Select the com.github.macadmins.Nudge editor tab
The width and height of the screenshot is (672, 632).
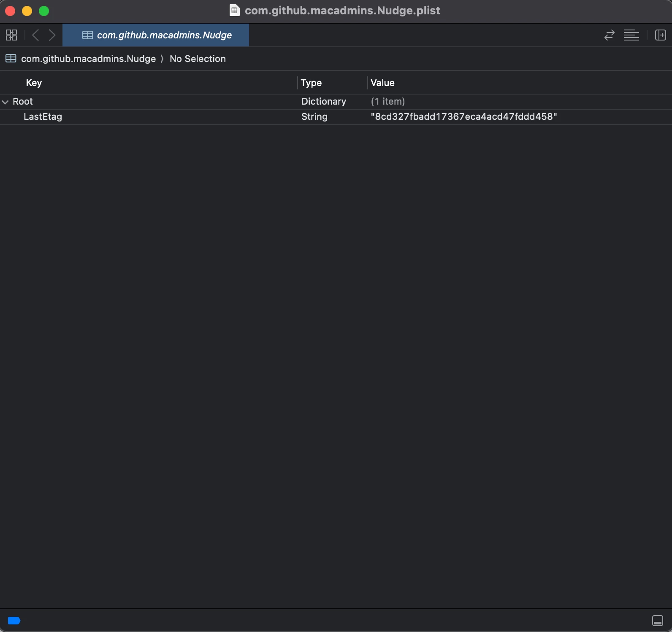(x=156, y=35)
